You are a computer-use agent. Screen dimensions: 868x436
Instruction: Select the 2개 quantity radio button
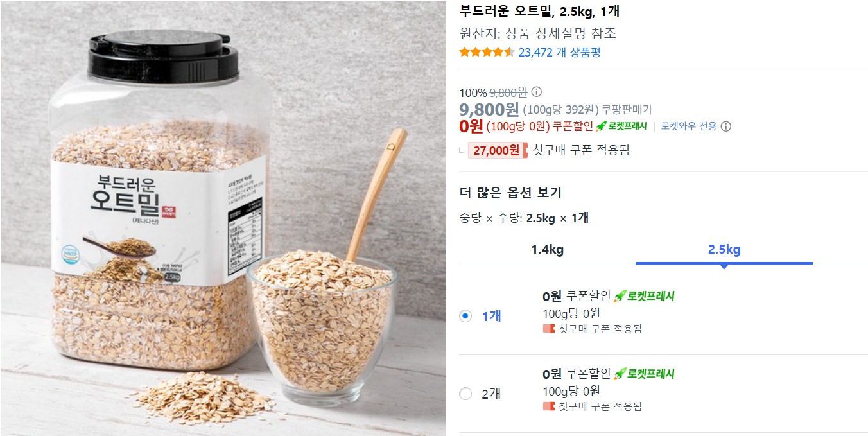tap(465, 394)
